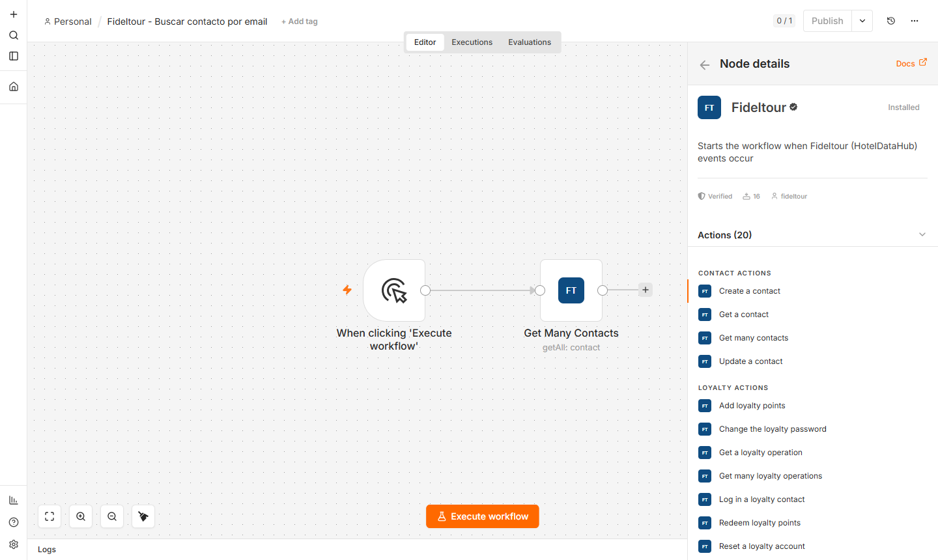Add a node after Get Many Contacts

click(646, 290)
